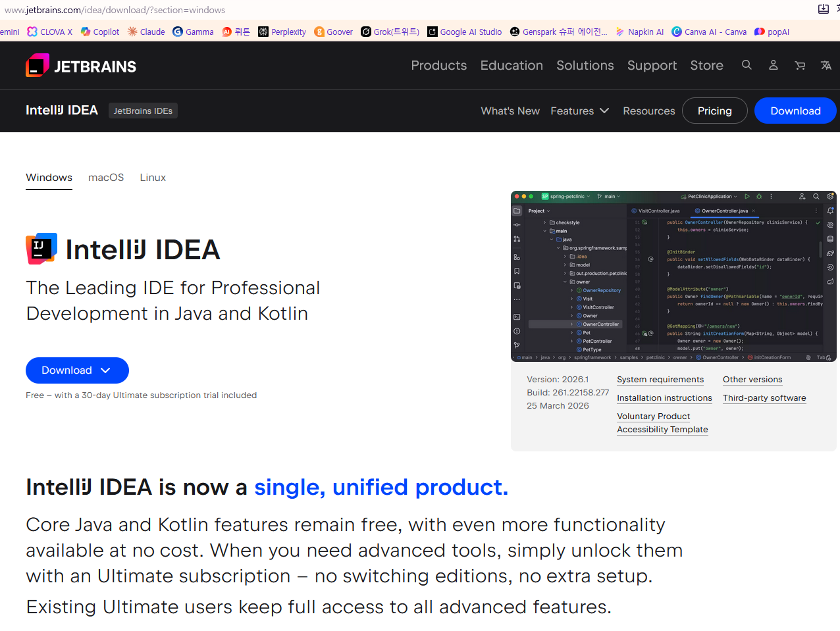This screenshot has height=631, width=840.
Task: Open the Education menu
Action: tap(512, 65)
